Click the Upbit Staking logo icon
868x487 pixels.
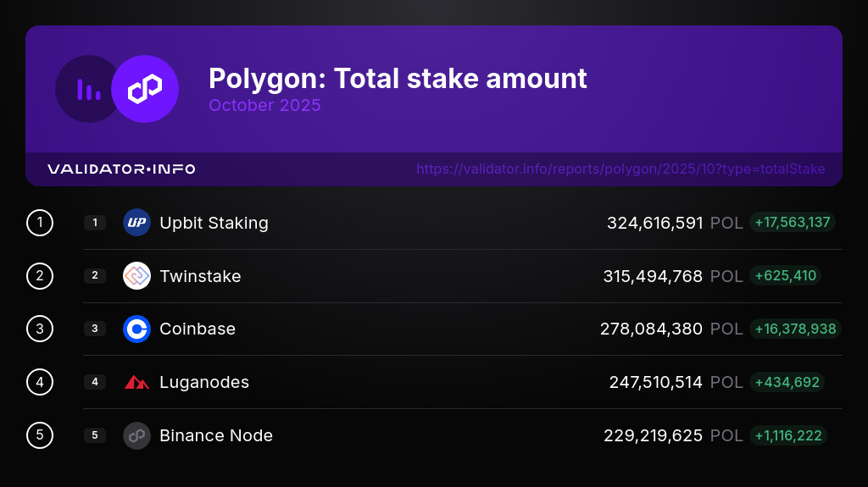[136, 223]
